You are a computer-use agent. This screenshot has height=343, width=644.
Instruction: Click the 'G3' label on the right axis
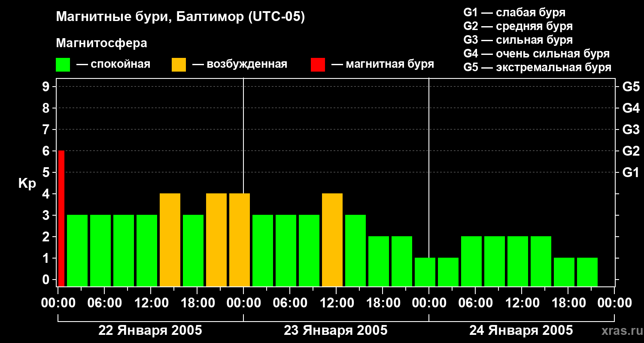coord(631,129)
